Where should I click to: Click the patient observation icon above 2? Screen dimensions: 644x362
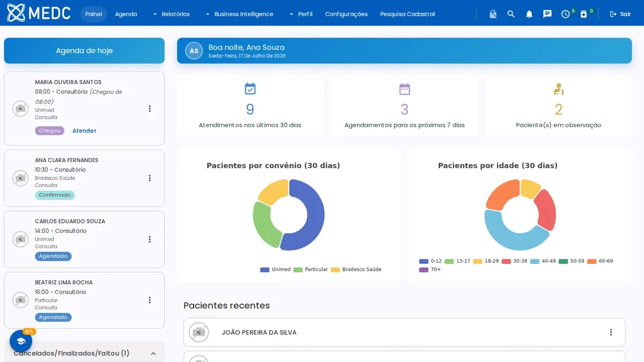tap(559, 88)
